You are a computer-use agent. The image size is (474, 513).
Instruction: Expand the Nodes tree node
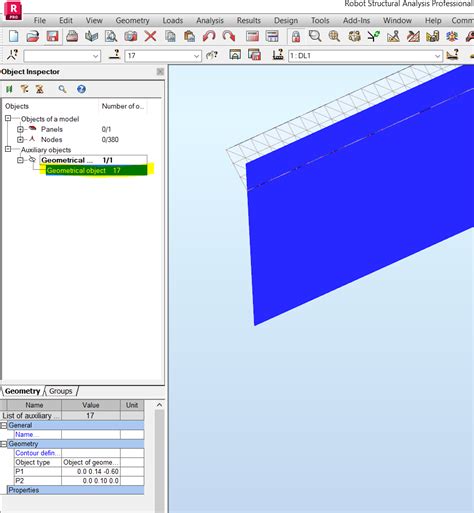20,139
